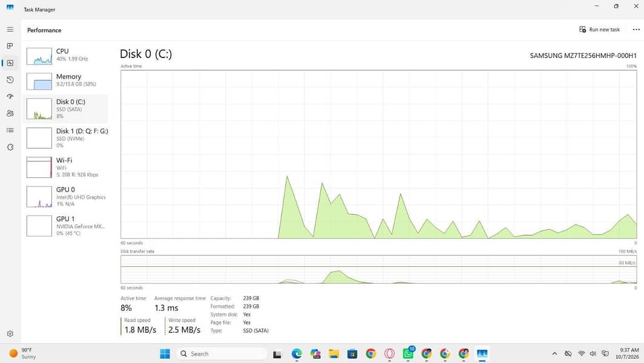Select GPU 1 NVIDIA GeForce item

66,226
